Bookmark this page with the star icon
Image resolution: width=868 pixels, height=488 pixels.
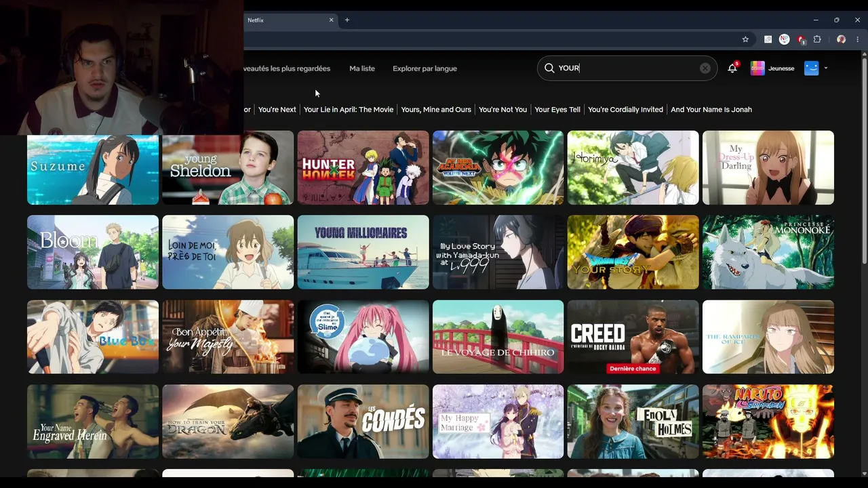point(745,39)
